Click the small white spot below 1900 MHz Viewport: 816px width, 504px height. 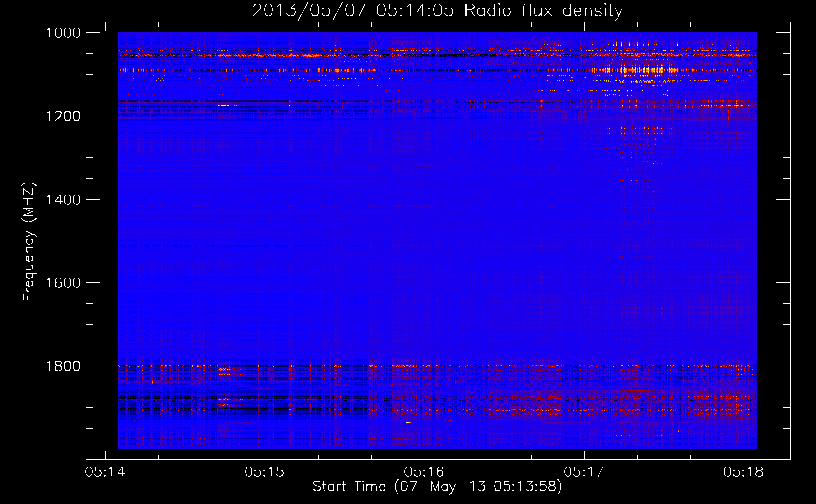pos(409,422)
